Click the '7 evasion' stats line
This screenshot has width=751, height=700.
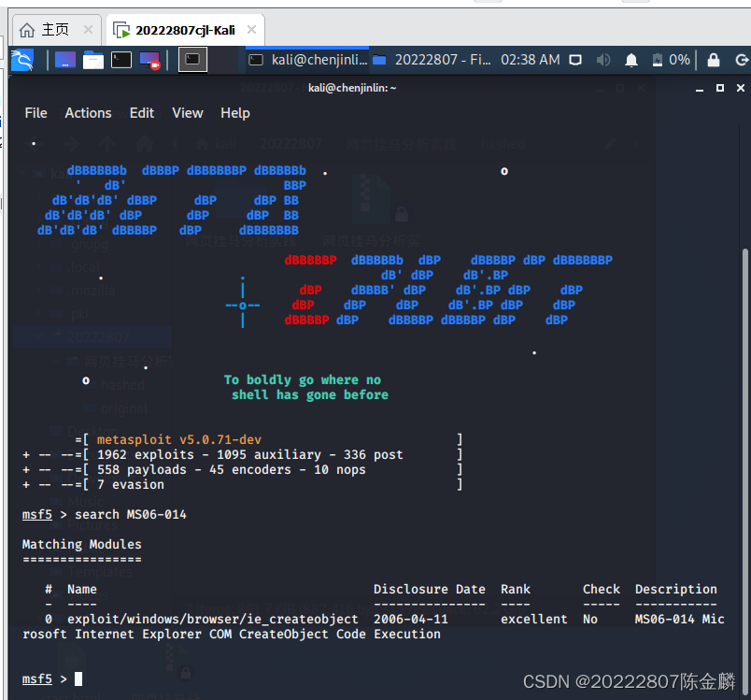(x=131, y=484)
